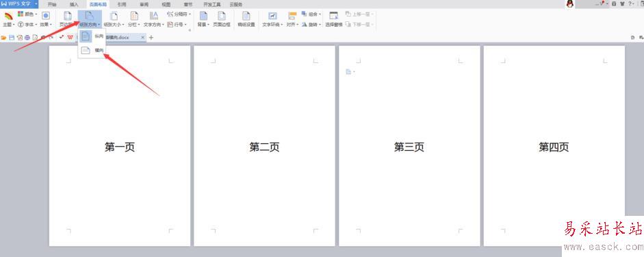Choose 横向 (Landscape) orientation
The width and height of the screenshot is (644, 257).
(92, 50)
